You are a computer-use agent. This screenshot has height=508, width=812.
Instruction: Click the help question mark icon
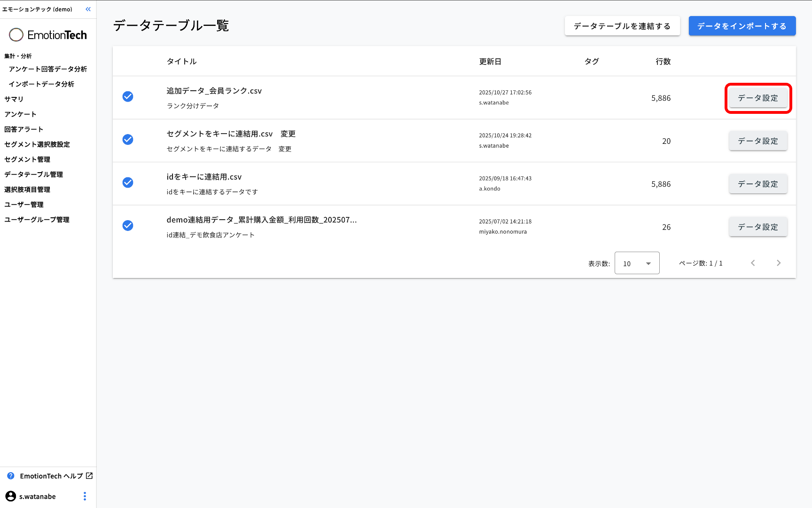pyautogui.click(x=11, y=476)
